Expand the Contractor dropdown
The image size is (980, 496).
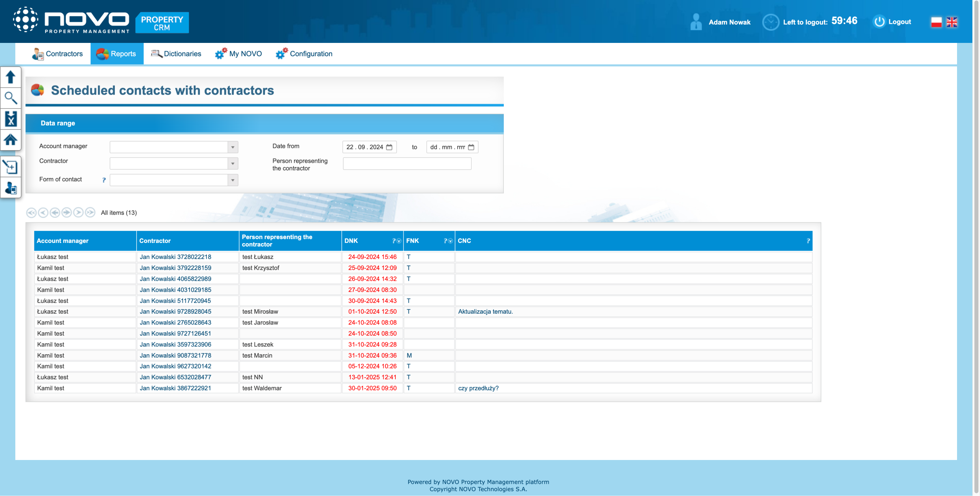[232, 164]
